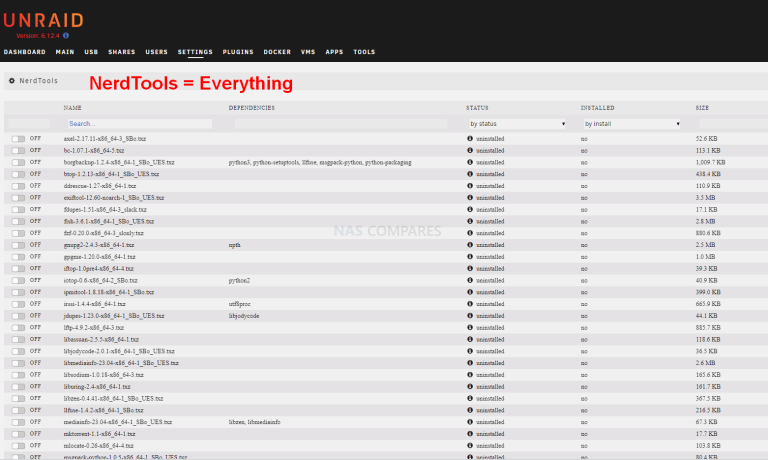The height and width of the screenshot is (460, 768).
Task: Sort the list by Name column header
Action: [72, 107]
